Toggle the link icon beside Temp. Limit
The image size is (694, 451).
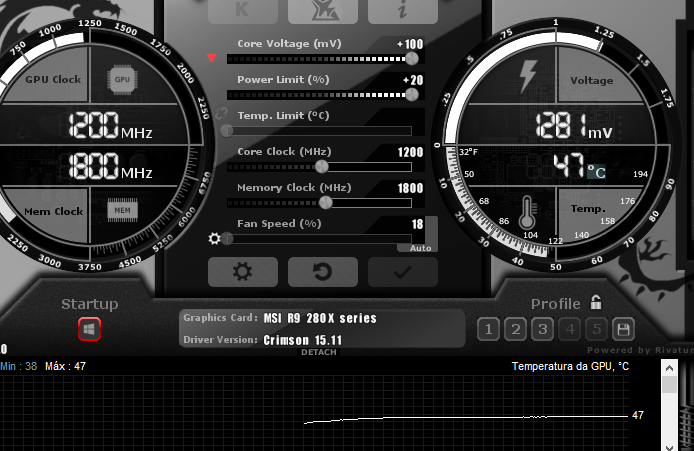pos(221,114)
